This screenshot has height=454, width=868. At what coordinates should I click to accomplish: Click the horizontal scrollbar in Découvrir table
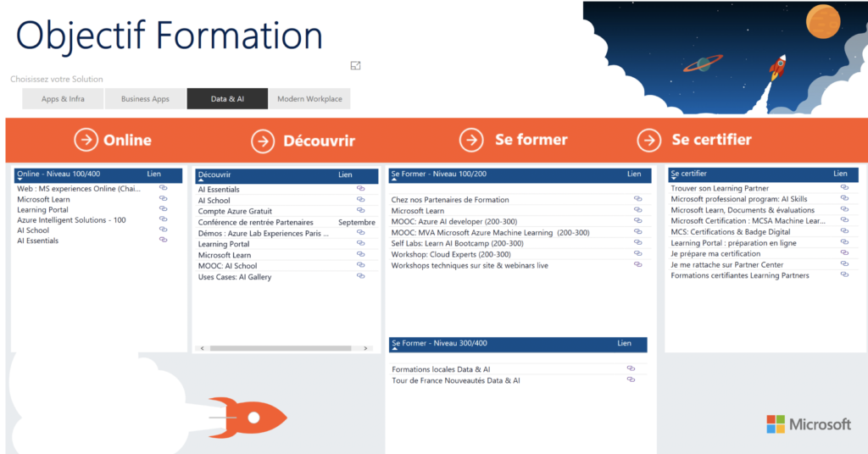coord(280,348)
